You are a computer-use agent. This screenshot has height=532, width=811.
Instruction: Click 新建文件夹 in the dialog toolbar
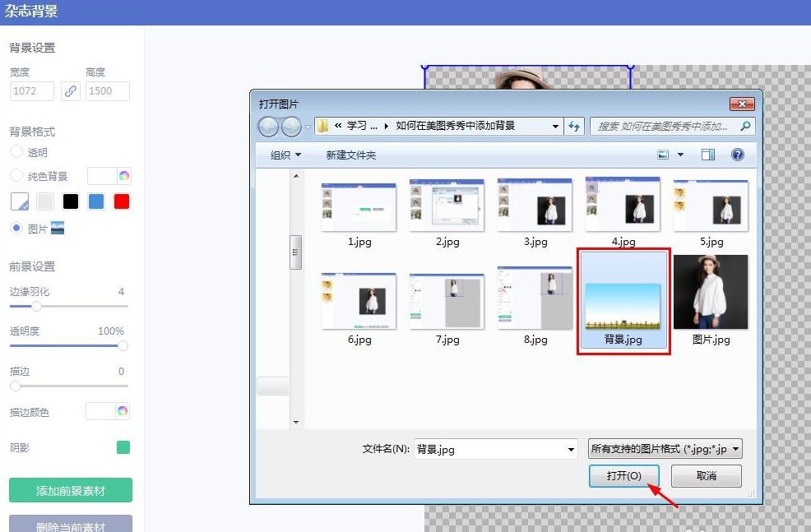click(350, 155)
